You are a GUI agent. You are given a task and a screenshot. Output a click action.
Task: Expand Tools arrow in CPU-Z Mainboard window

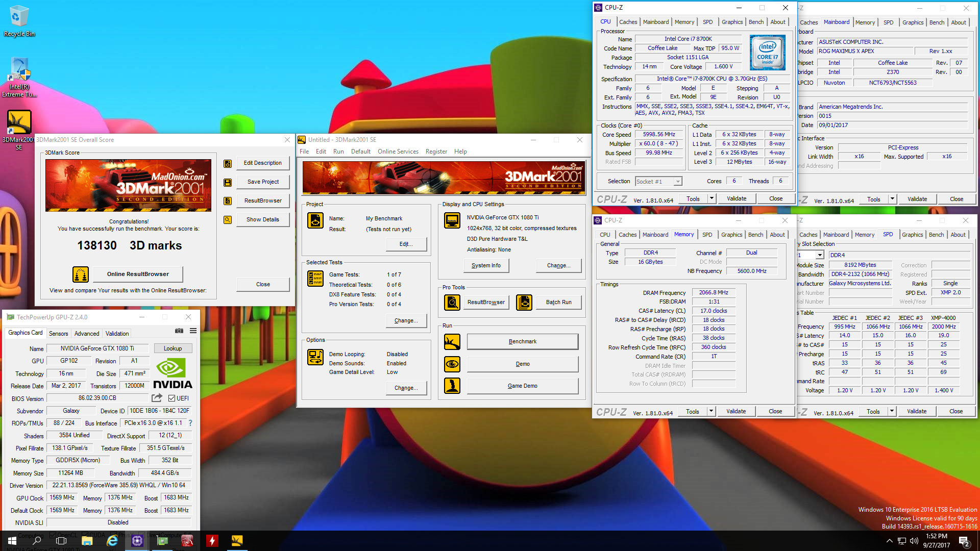(892, 199)
